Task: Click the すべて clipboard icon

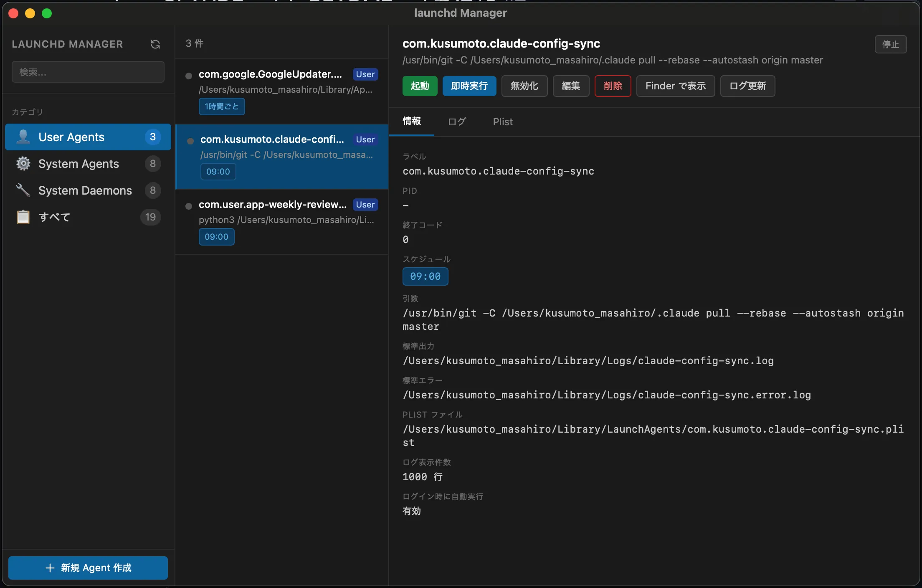Action: pyautogui.click(x=23, y=217)
